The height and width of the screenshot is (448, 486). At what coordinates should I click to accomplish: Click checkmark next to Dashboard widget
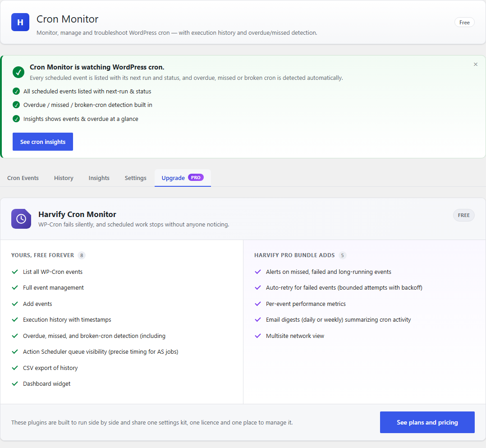(15, 384)
